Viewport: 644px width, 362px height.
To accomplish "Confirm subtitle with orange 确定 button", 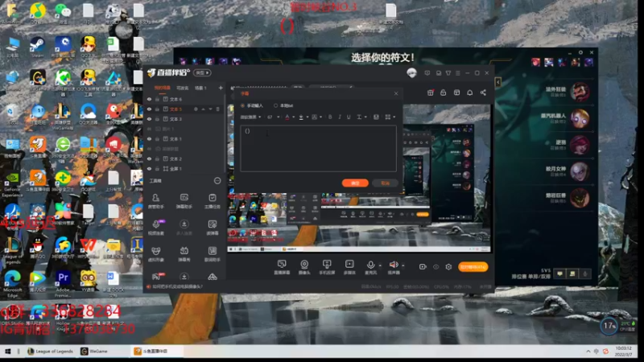I will [x=355, y=183].
